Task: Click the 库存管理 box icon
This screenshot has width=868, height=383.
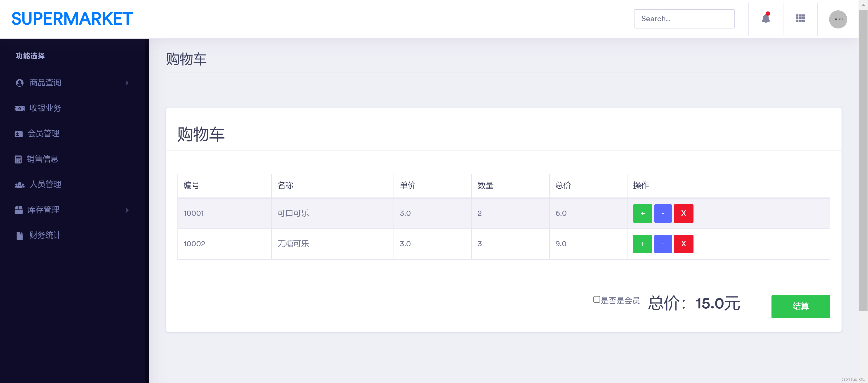Action: [x=19, y=210]
